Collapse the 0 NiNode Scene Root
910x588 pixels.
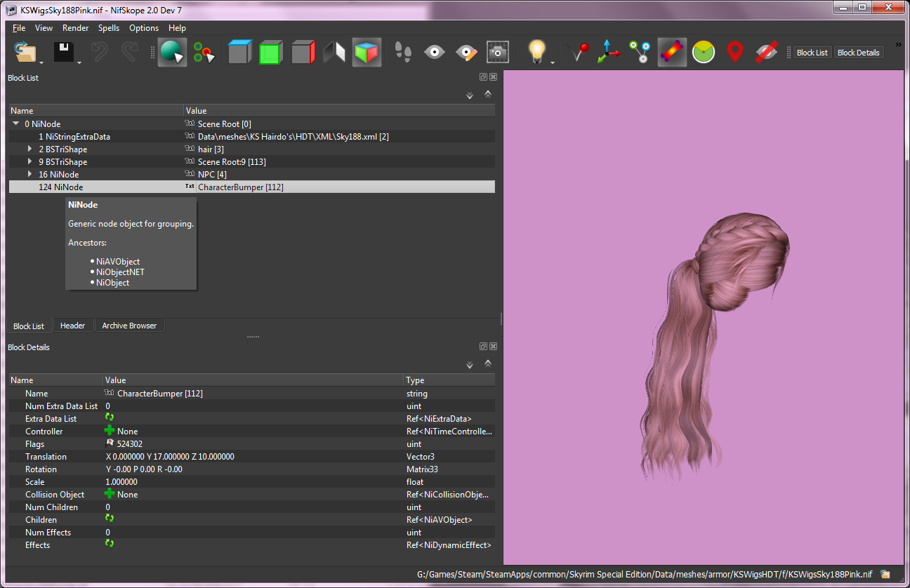coord(16,123)
